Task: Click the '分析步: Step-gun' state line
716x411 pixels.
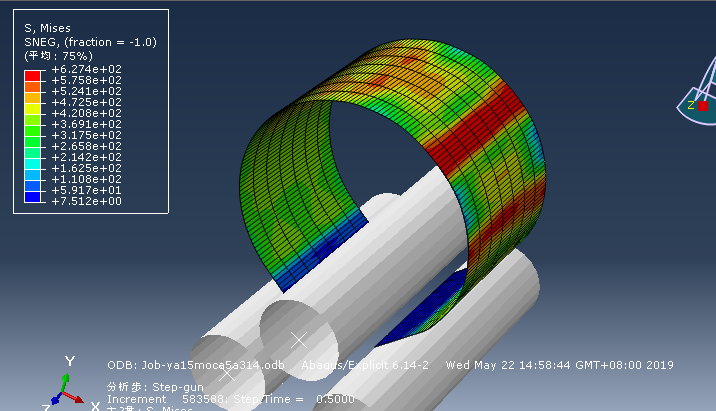Action: [155, 387]
